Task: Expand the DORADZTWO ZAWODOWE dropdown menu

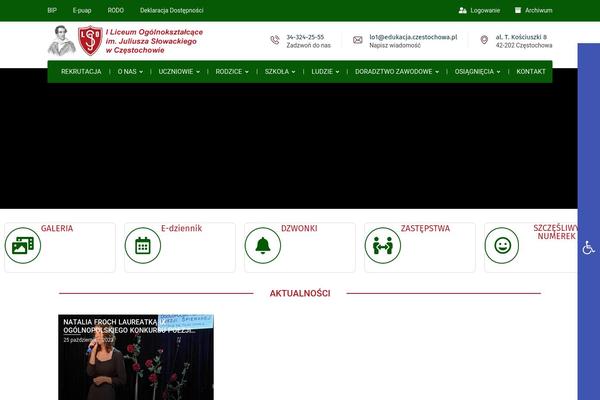Action: 397,72
